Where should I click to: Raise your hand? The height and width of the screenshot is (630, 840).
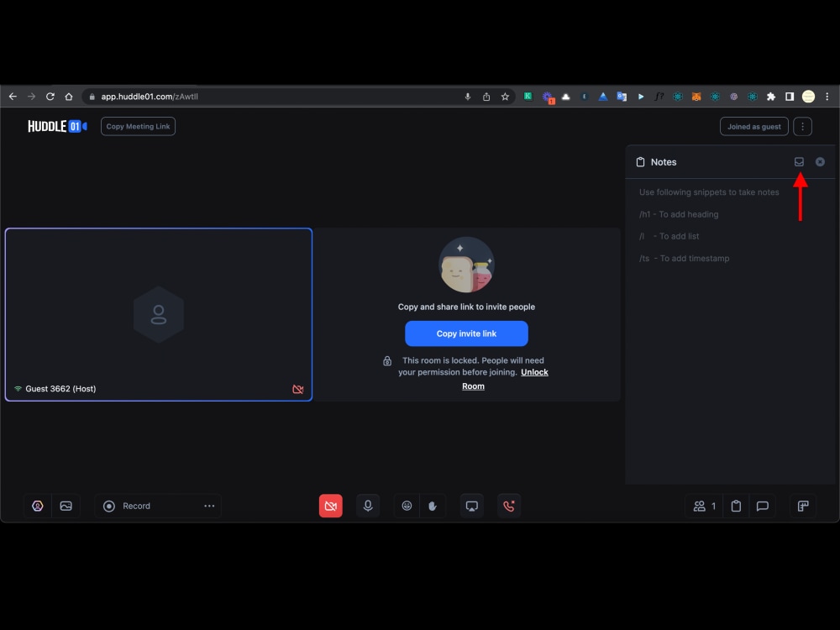(x=433, y=506)
